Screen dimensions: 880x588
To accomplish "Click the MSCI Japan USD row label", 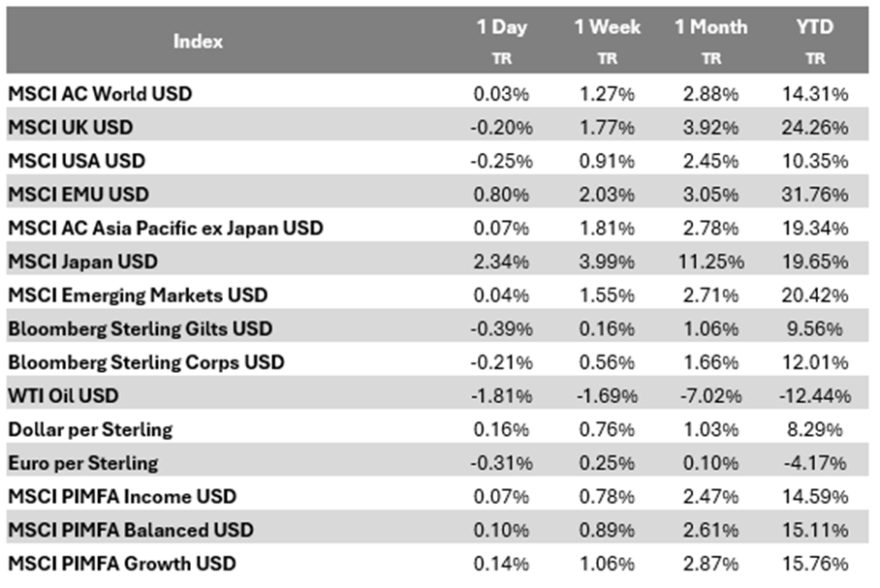I will click(x=82, y=262).
